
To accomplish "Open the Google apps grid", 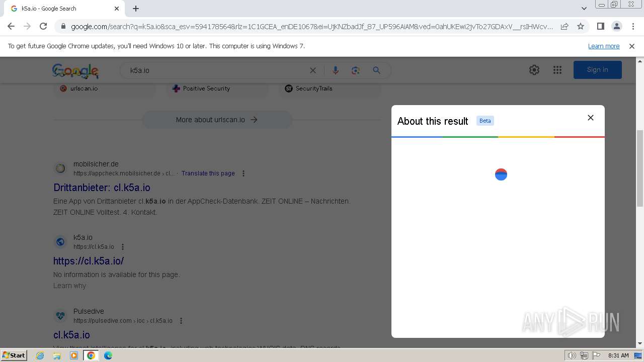I will pyautogui.click(x=557, y=70).
